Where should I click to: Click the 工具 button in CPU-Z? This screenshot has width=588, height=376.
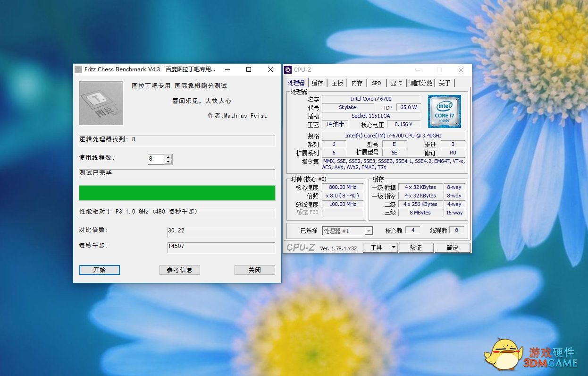coord(376,248)
